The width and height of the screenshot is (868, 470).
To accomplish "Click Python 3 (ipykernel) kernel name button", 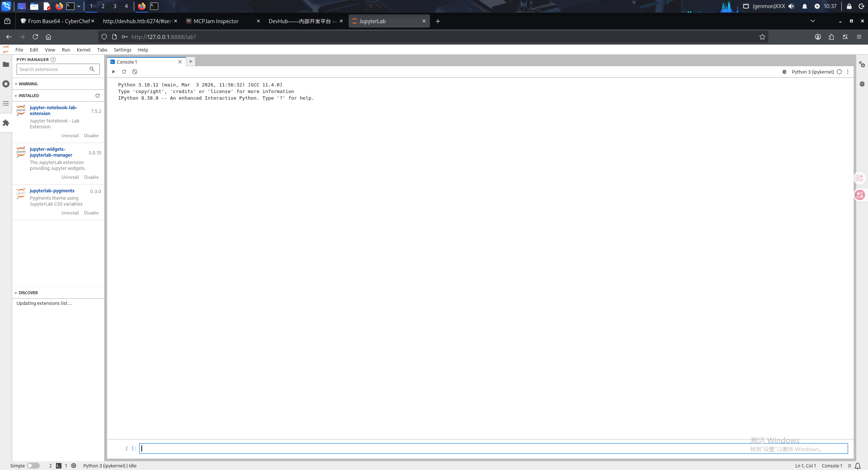I will (x=813, y=72).
